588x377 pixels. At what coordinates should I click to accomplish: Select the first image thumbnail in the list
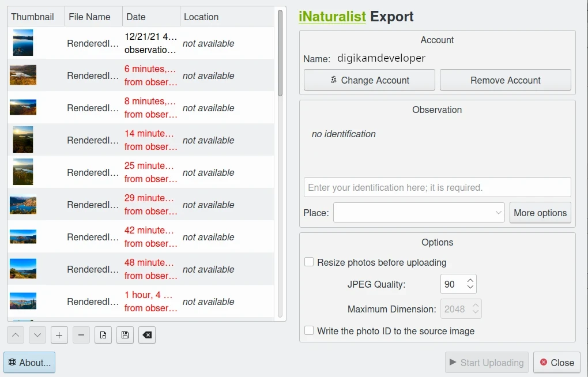[23, 43]
